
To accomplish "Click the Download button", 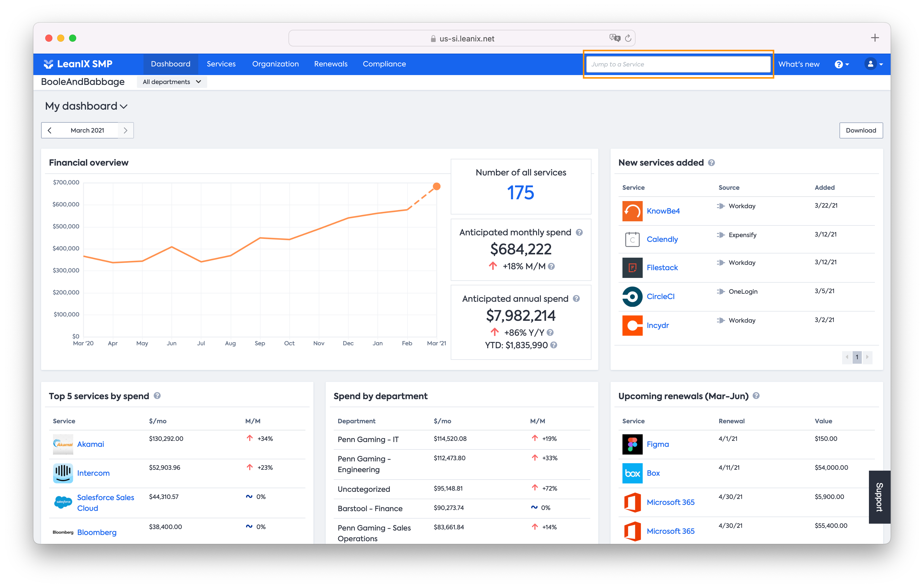I will (861, 130).
